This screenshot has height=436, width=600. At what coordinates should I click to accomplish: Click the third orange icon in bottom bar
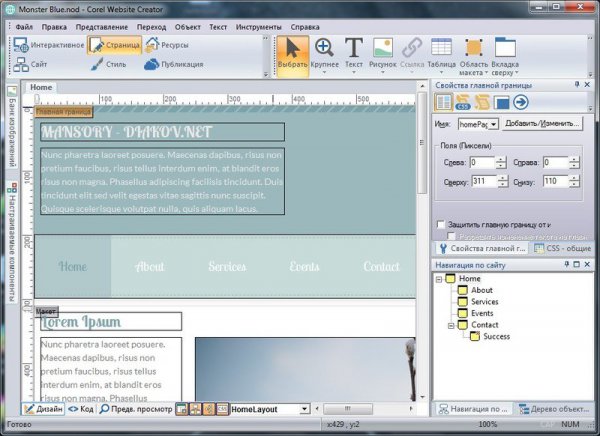coord(209,409)
